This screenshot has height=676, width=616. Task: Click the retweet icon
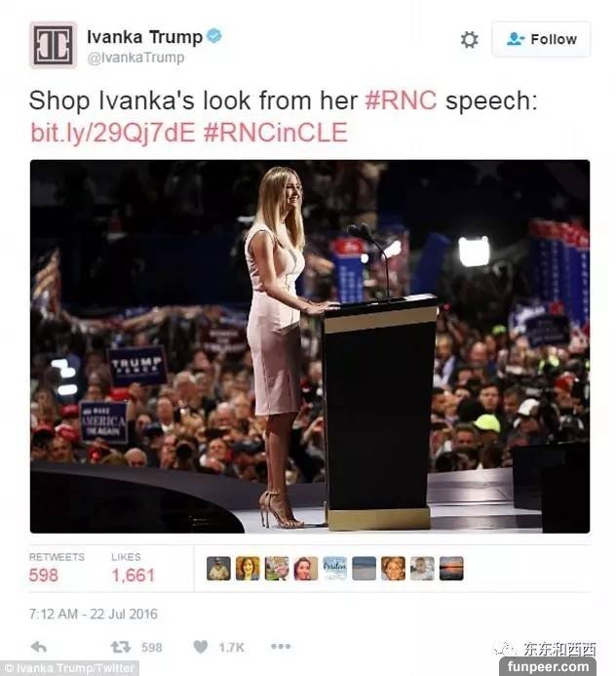point(120,647)
